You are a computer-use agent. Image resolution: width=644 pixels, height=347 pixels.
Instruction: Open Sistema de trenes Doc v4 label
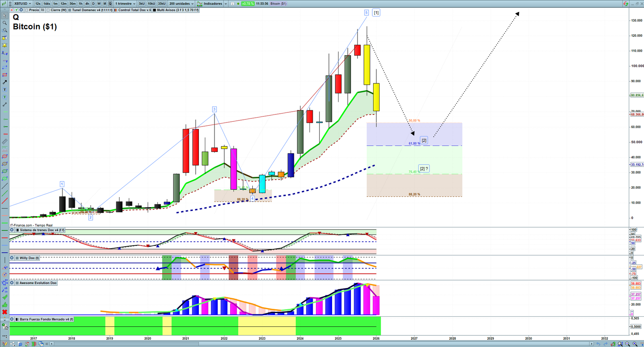42,230
